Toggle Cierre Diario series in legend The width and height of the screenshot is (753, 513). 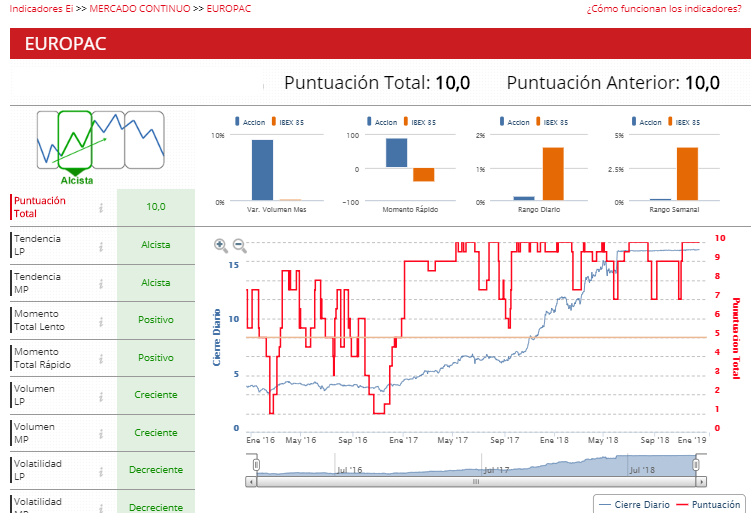(635, 504)
